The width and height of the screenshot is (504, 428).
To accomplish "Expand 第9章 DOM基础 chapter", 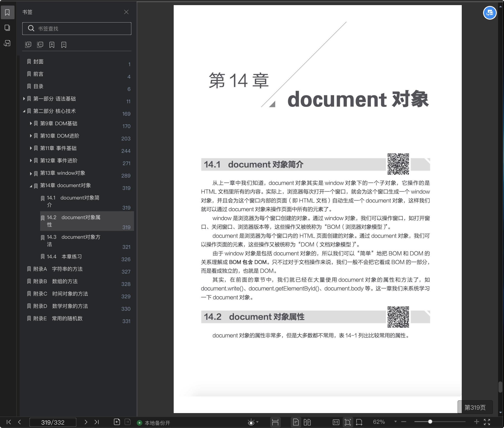I will (x=31, y=124).
